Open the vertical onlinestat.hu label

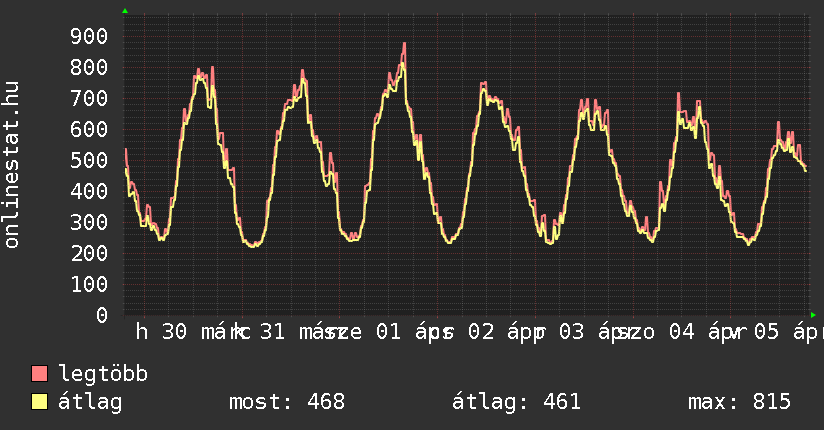pos(13,165)
